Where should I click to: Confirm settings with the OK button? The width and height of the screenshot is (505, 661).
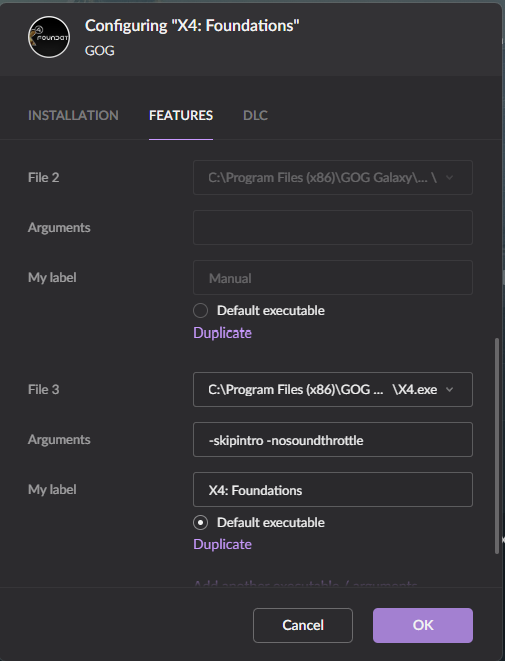[x=423, y=625]
